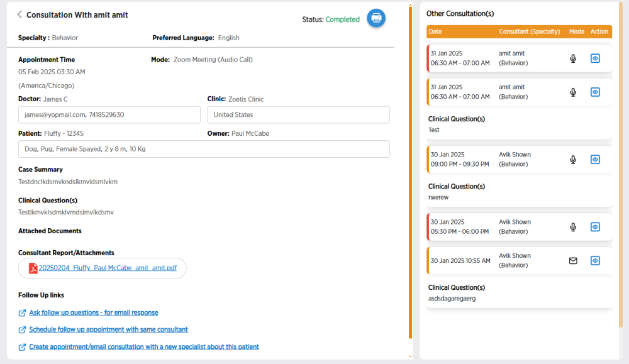View the 30 Jan 09:00 PM consultation
This screenshot has height=364, width=629.
tap(595, 160)
